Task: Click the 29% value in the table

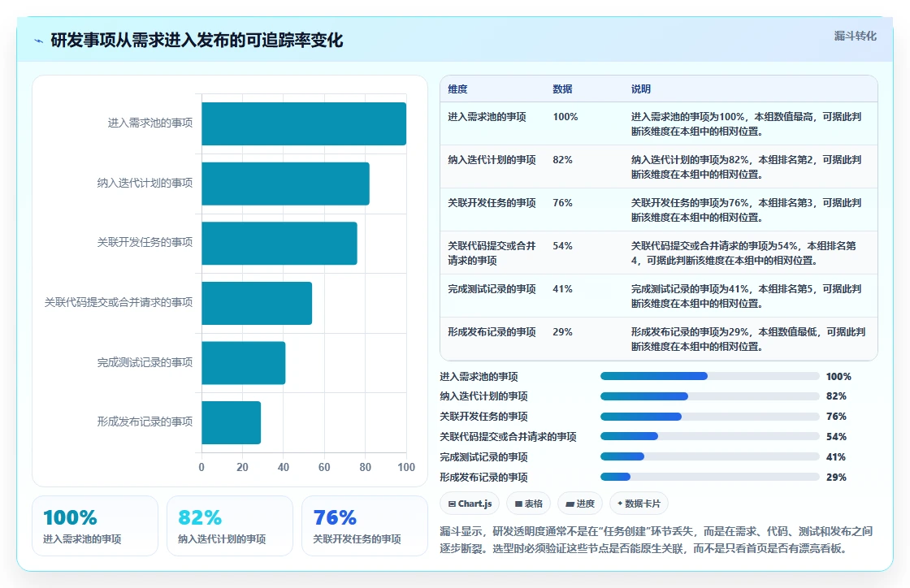Action: [562, 331]
